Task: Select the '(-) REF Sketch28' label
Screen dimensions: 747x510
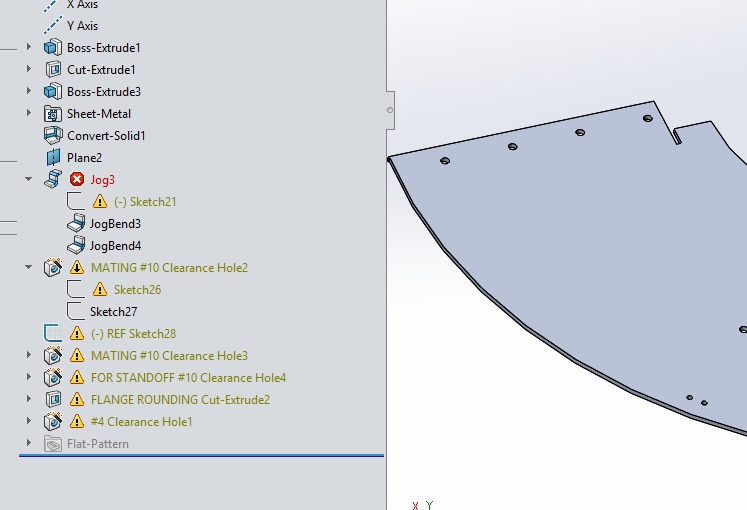Action: point(133,334)
